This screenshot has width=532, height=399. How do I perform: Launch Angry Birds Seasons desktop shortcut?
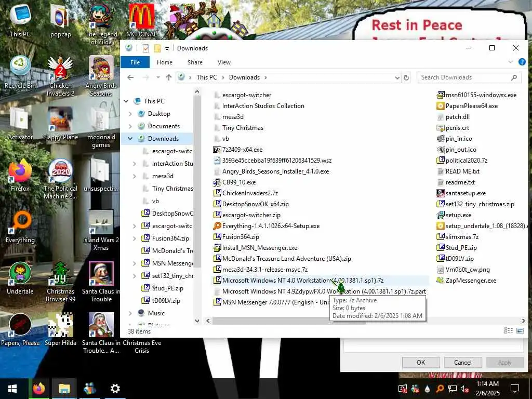coord(101,76)
